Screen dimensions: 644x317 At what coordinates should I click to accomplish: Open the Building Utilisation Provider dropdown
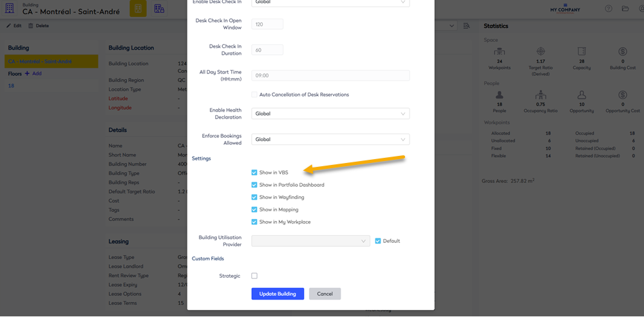point(310,241)
